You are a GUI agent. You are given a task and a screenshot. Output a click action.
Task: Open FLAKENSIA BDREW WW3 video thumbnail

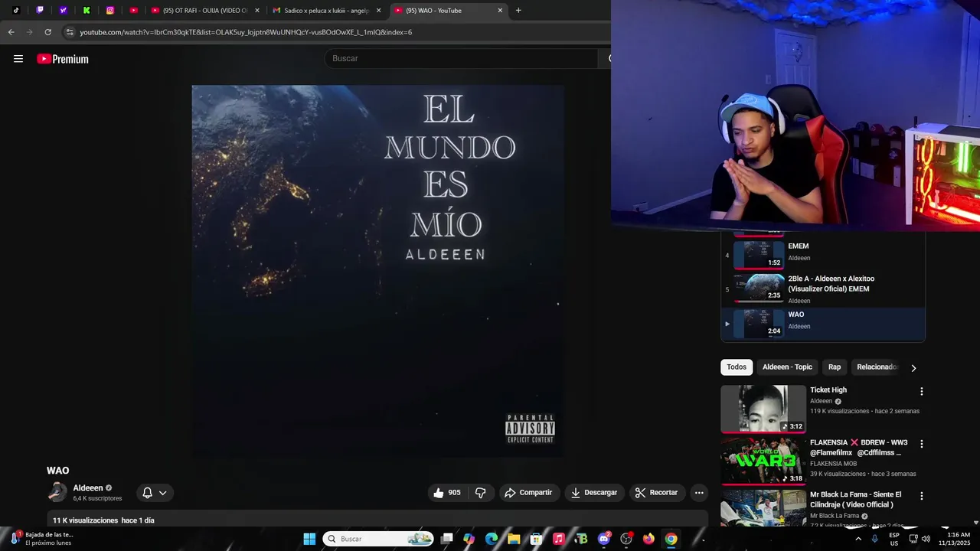[763, 461]
